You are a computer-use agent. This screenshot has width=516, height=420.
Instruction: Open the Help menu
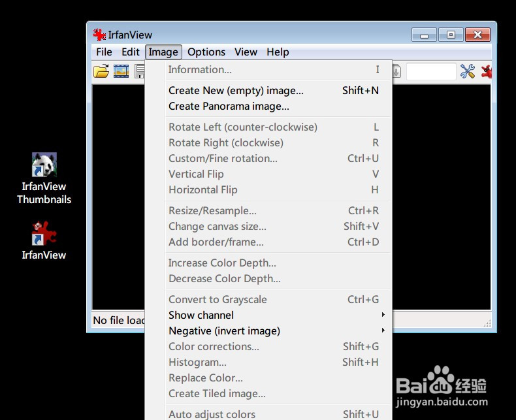(x=278, y=52)
